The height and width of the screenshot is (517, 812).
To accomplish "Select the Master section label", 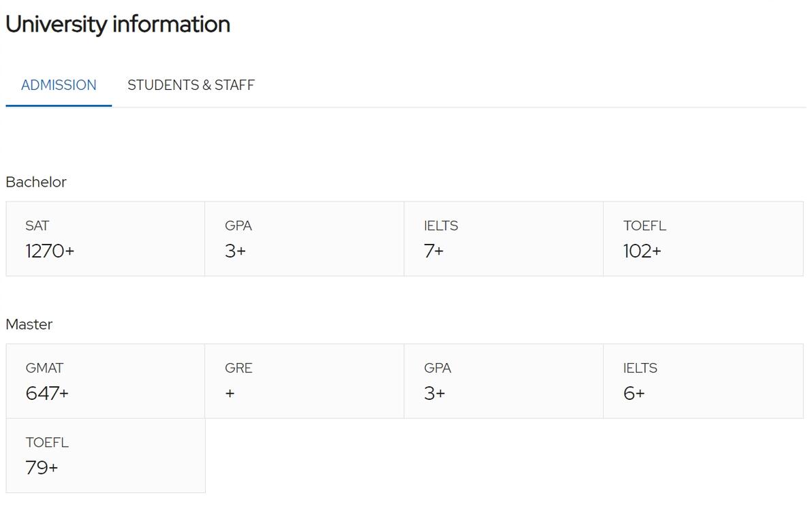I will pyautogui.click(x=29, y=324).
